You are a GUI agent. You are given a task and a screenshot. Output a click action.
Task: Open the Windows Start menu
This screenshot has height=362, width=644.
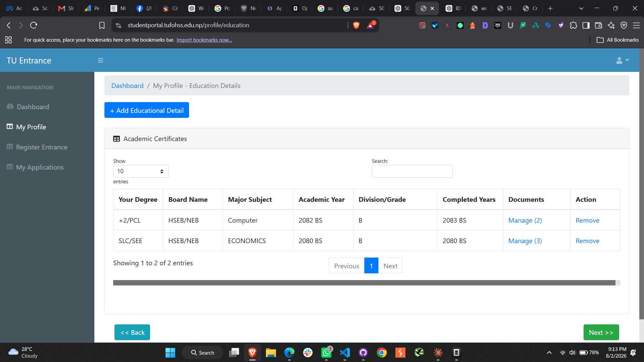(170, 353)
